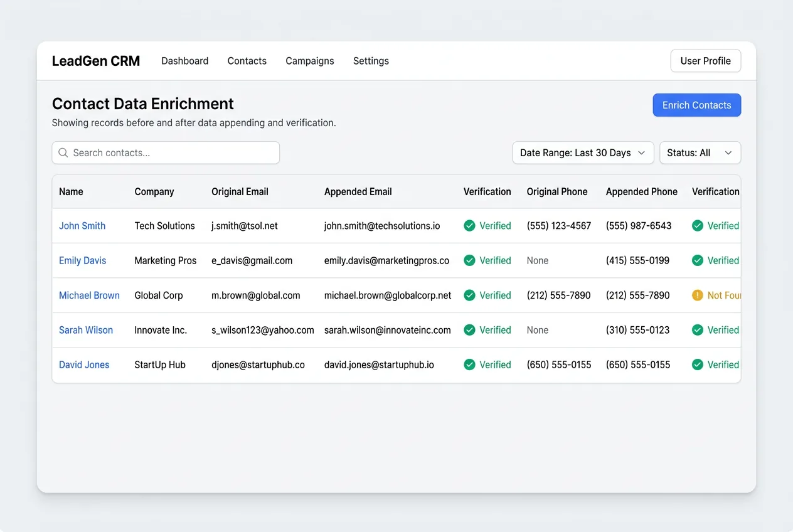Navigate to the Dashboard tab
Screen dimensions: 793x532
184,61
